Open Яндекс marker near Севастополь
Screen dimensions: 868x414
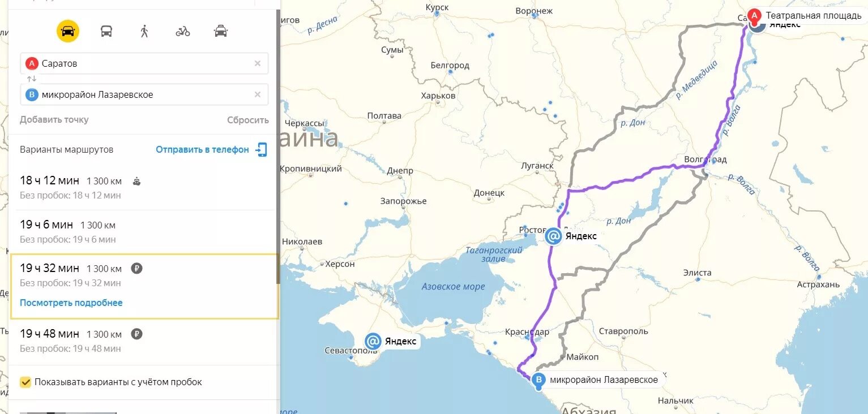pos(373,341)
